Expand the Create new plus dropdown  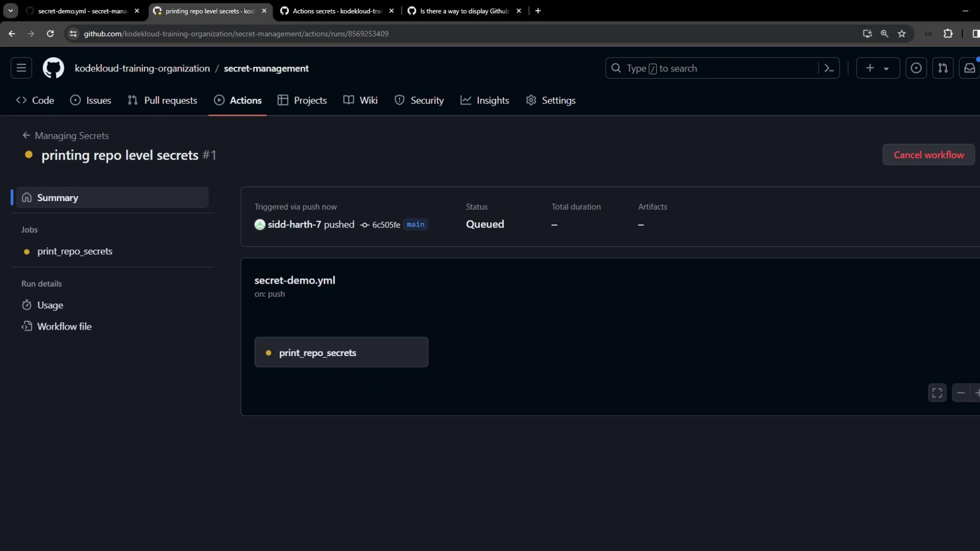click(877, 68)
